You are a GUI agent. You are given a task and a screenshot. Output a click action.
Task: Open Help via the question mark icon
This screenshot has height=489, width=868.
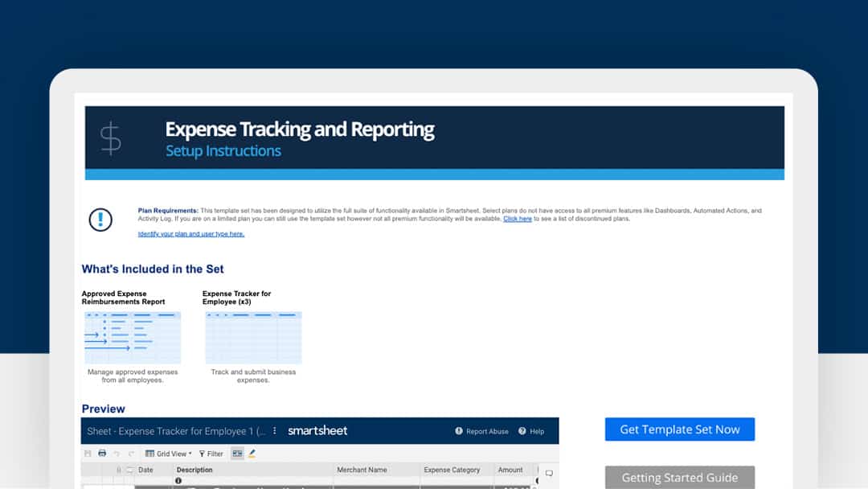[x=522, y=431]
